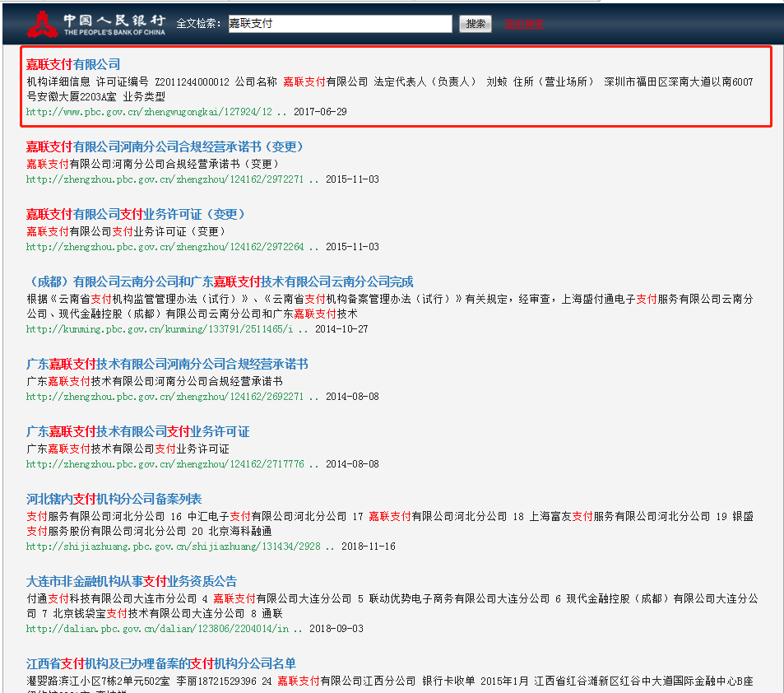Open the 嘉联支付有限公司 result title
This screenshot has width=784, height=693.
tap(73, 64)
